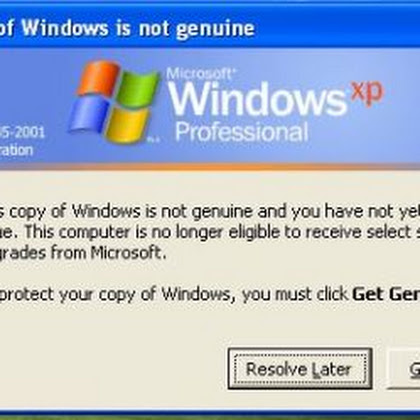The image size is (420, 420).
Task: Click the Resolve Later button
Action: coord(300,369)
